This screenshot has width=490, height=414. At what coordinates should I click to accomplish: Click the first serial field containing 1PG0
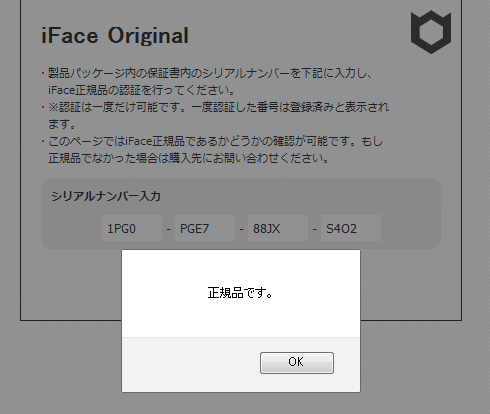[132, 228]
